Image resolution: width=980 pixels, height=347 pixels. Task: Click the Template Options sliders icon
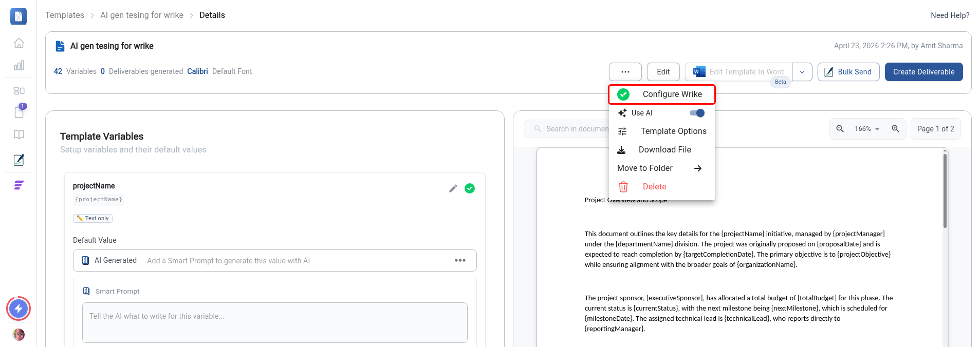[x=622, y=131]
